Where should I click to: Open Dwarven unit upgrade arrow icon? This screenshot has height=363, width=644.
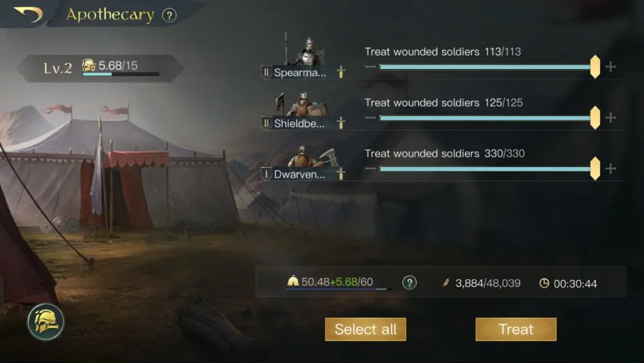tap(341, 173)
